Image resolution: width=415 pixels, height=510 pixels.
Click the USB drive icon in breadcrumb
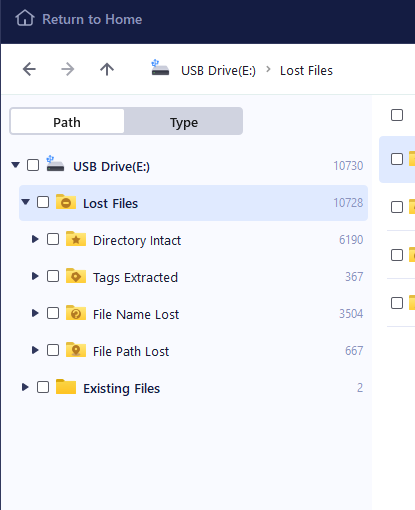point(160,68)
